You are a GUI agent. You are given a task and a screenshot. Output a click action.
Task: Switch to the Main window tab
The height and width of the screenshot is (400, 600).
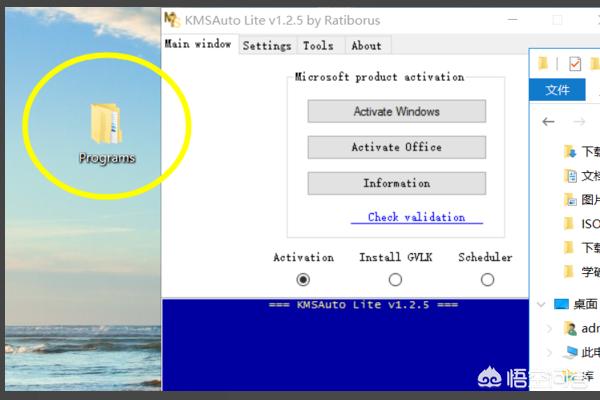click(198, 44)
